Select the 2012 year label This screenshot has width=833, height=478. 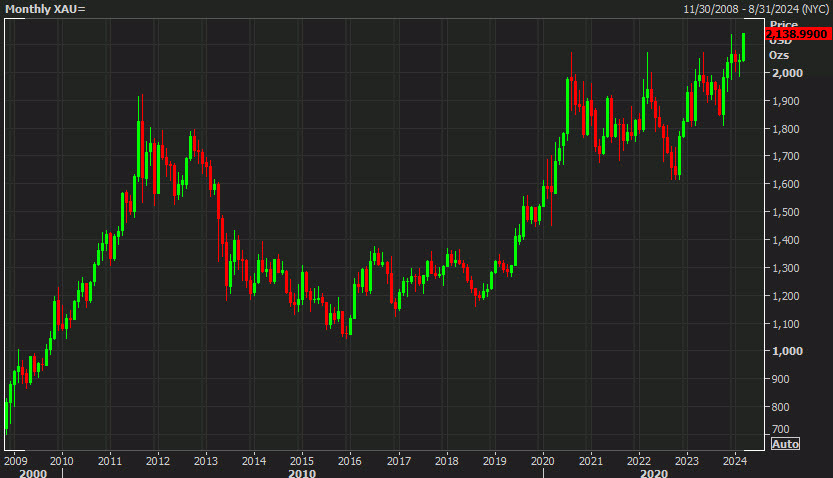tap(158, 461)
